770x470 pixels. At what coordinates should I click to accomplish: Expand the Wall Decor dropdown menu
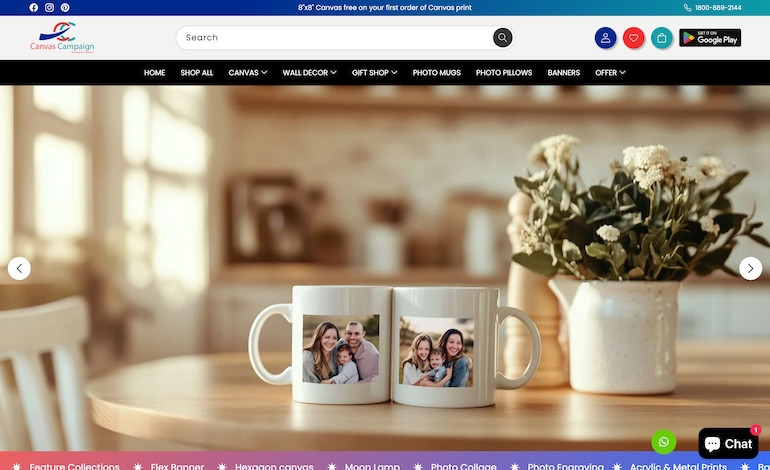pos(309,73)
